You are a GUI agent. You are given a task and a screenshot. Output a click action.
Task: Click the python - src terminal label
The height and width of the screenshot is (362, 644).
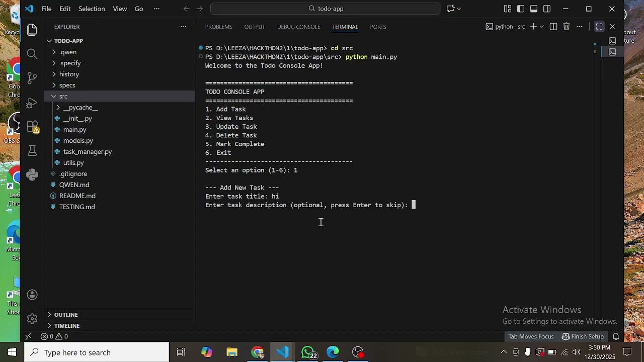[x=505, y=27]
